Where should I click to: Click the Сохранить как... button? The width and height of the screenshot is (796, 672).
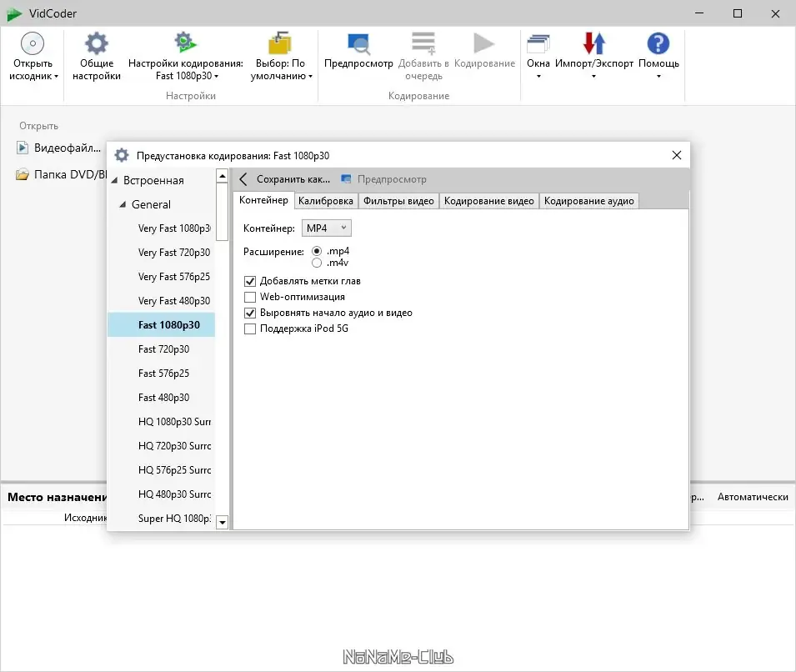coord(293,179)
